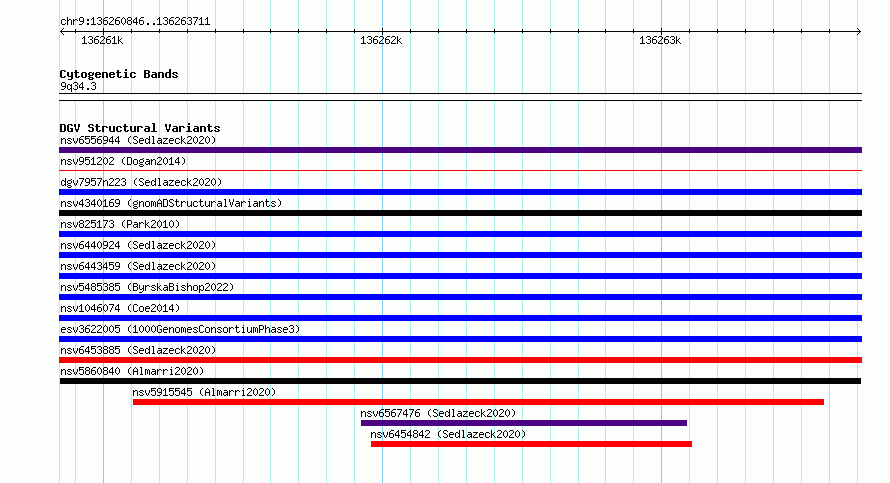This screenshot has width=890, height=483.
Task: Click black bar under nsv4340169
Action: coord(460,213)
